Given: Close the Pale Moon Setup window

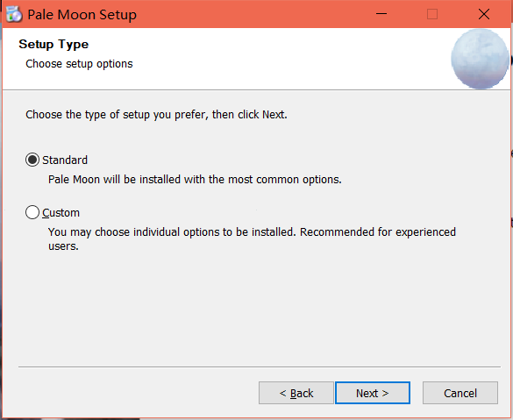Looking at the screenshot, I should point(484,14).
